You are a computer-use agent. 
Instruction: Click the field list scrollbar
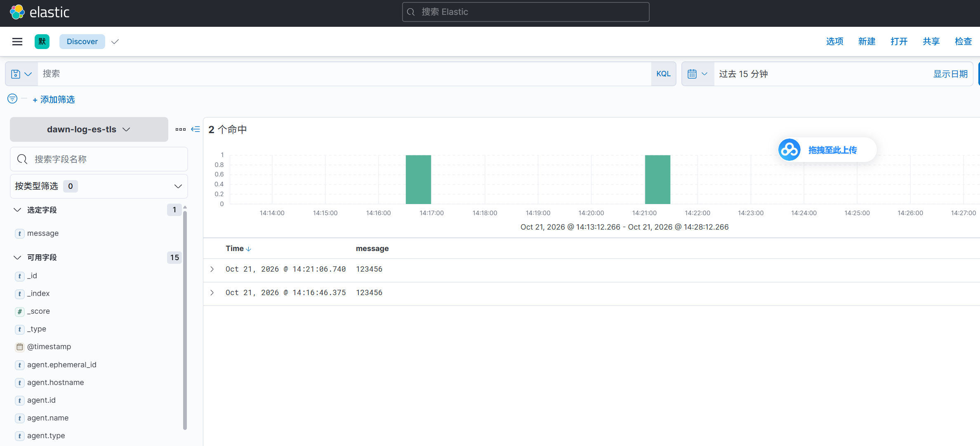coord(185,319)
